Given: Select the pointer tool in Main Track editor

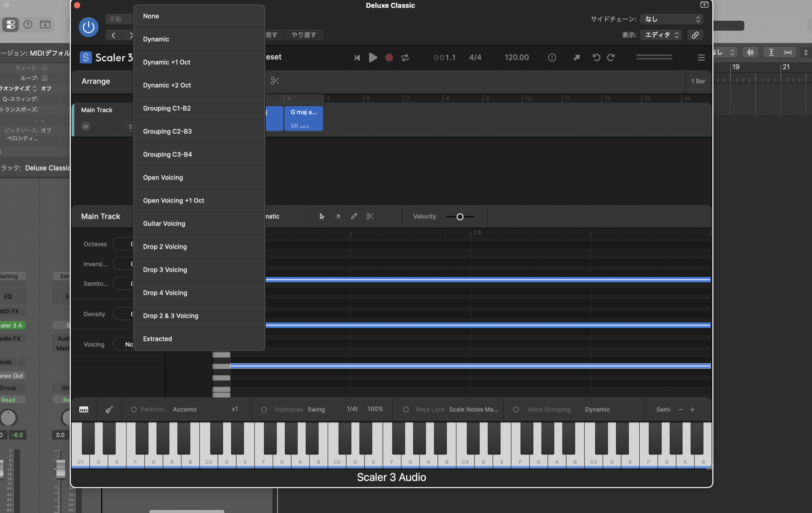Looking at the screenshot, I should click(321, 217).
